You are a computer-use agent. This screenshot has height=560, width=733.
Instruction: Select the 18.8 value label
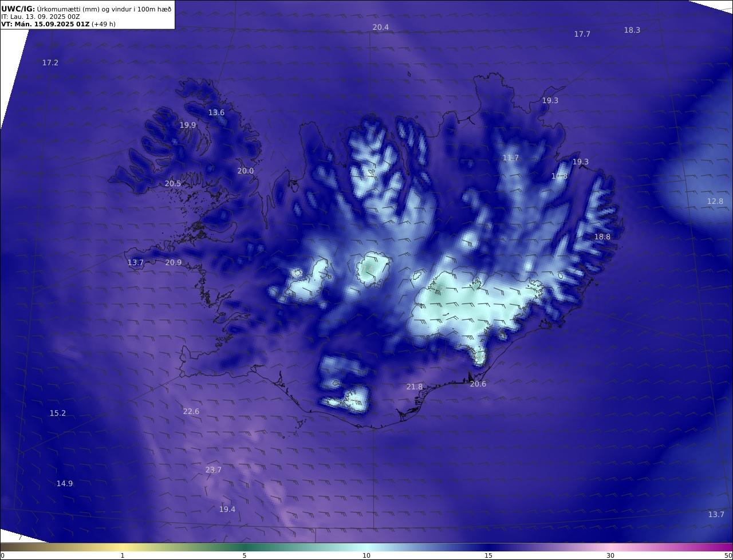602,237
